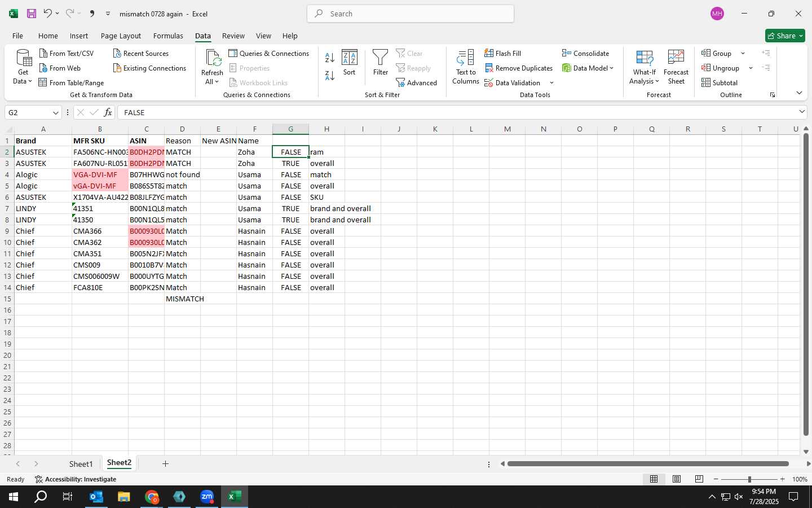Select cell containing MISMATCH
Screen dimensions: 812x508
click(x=182, y=299)
